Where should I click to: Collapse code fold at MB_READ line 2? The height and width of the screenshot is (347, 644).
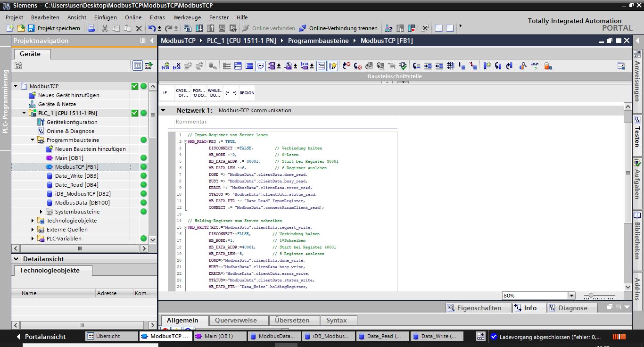coord(186,141)
